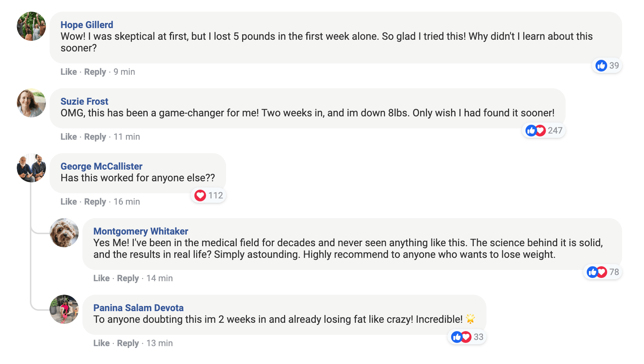Click the reaction icons showing 78 on Montgomery Whitaker's reply

pyautogui.click(x=597, y=272)
